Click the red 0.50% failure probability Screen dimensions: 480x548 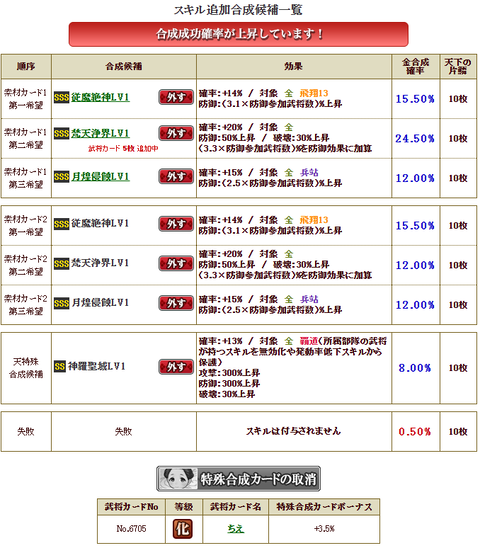point(415,432)
